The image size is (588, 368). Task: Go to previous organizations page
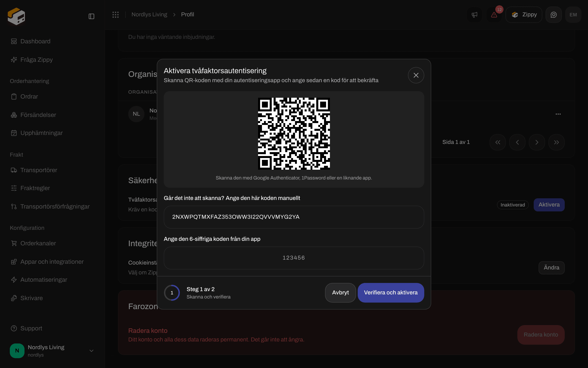(517, 142)
